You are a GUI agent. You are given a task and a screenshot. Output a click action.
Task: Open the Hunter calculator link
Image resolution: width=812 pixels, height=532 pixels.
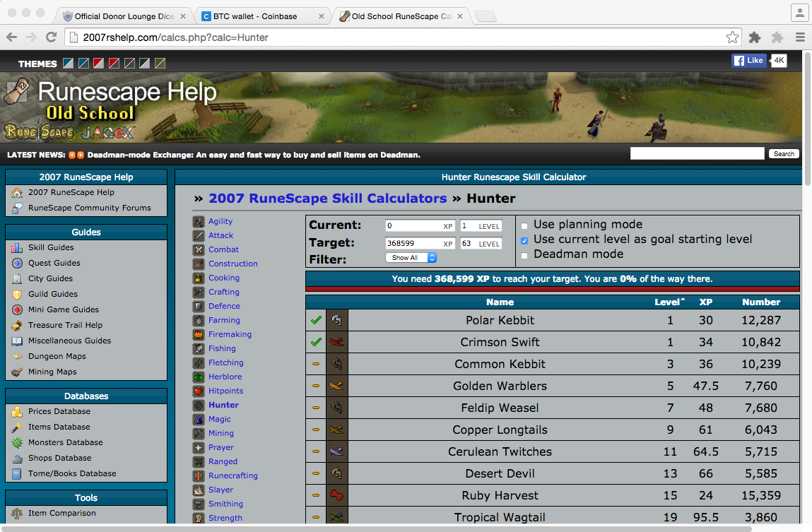[223, 406]
